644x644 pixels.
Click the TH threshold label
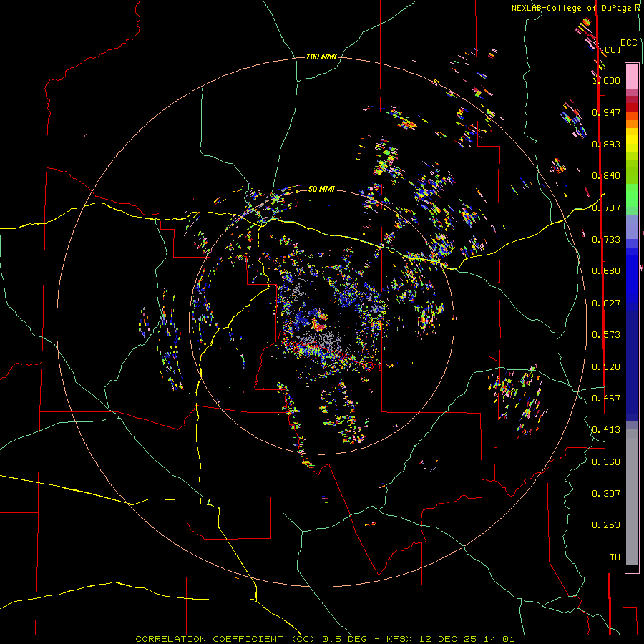pyautogui.click(x=615, y=557)
